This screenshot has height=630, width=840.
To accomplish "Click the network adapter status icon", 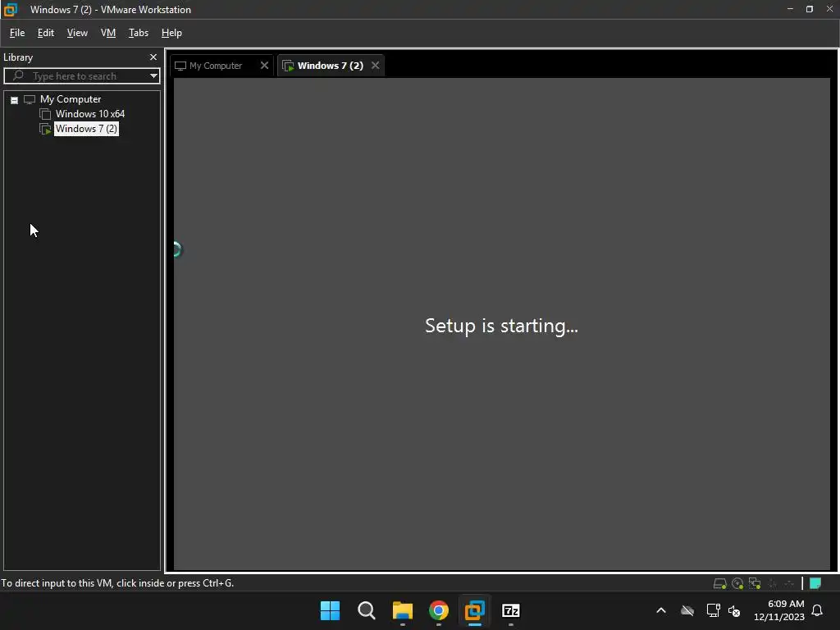I will point(755,583).
